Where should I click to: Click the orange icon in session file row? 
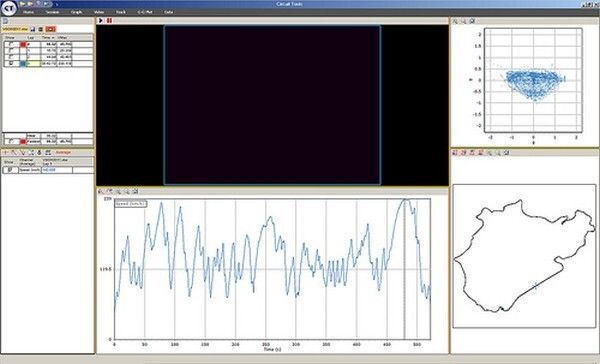(51, 29)
